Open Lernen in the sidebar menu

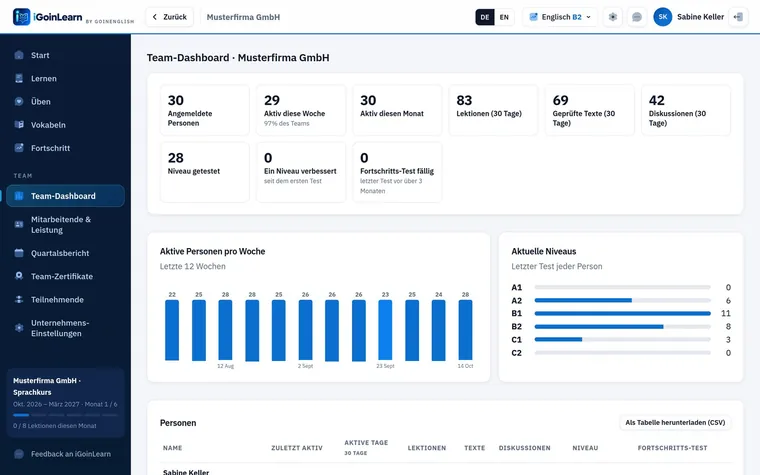65,78
